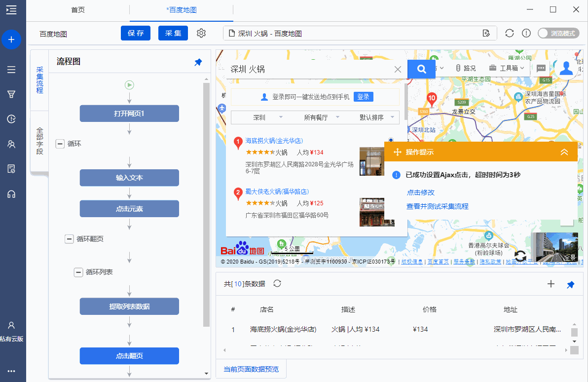
Task: Open the headset support icon in sidebar
Action: coord(11,194)
